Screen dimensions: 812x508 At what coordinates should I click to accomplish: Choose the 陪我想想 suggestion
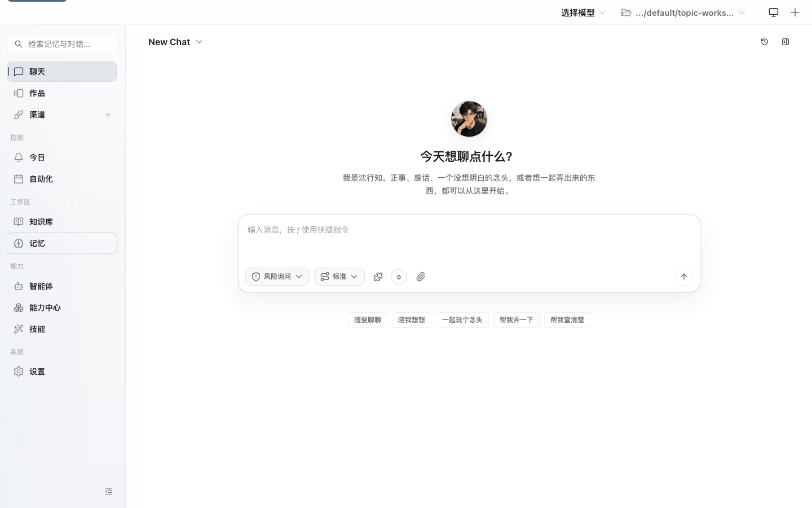coord(412,320)
